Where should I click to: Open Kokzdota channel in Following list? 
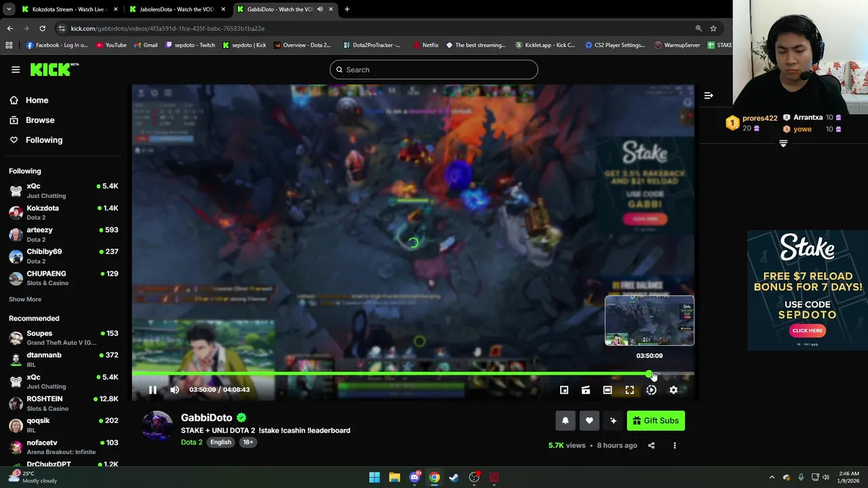pyautogui.click(x=64, y=212)
